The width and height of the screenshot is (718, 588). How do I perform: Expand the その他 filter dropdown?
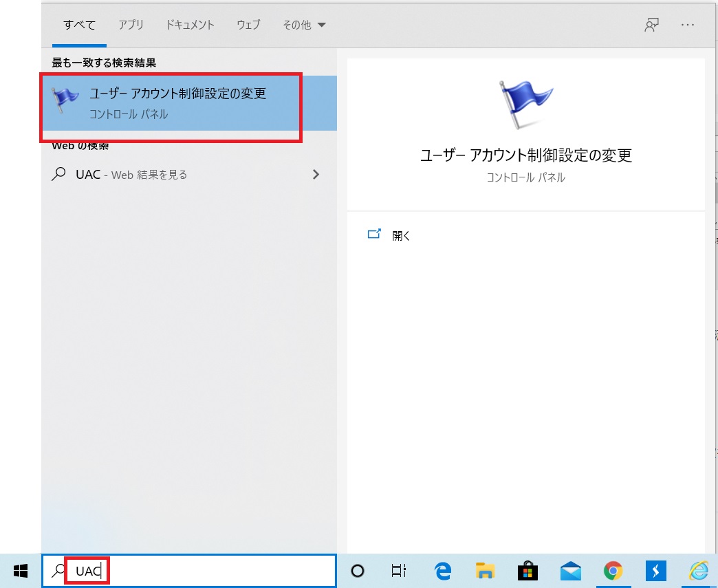point(303,25)
